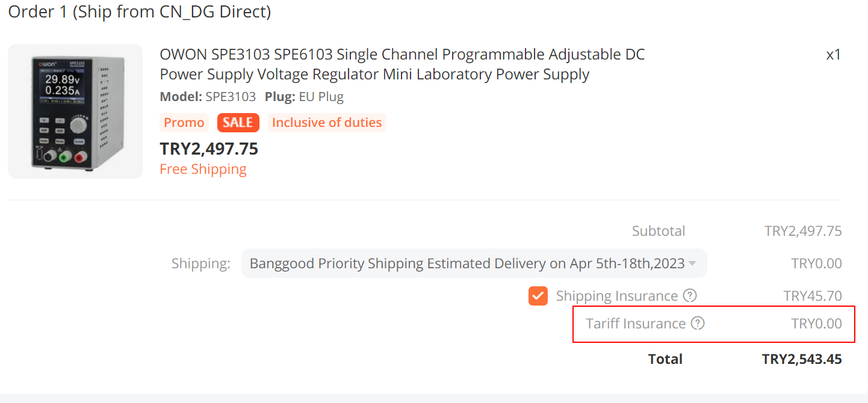Viewport: 868px width, 403px height.
Task: Open the OWON SPE3103 product title link
Action: tap(401, 64)
